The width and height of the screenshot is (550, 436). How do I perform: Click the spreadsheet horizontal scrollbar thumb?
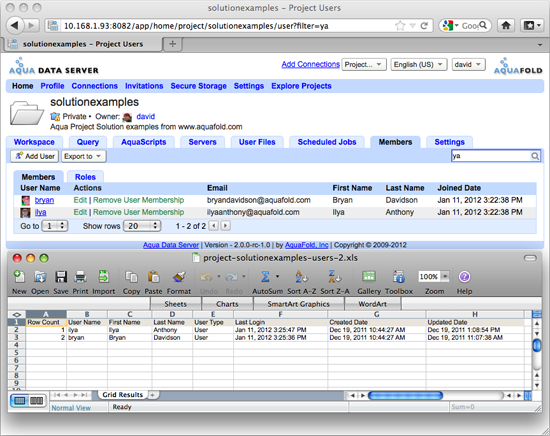(405, 396)
